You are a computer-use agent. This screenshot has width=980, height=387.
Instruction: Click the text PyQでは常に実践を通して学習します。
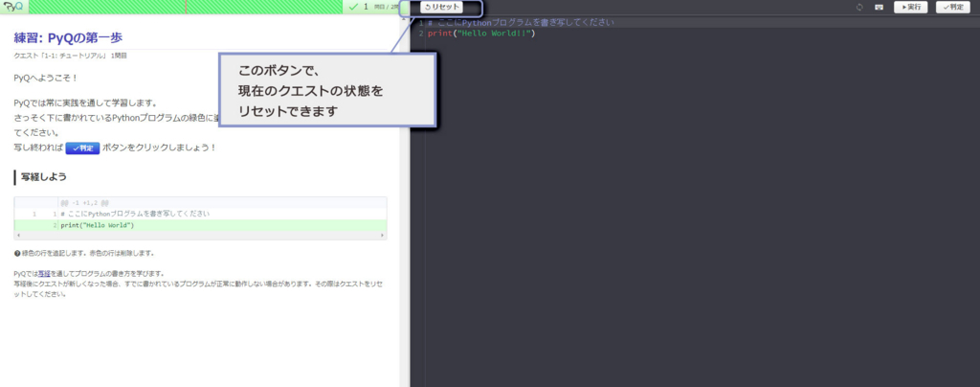click(x=85, y=102)
